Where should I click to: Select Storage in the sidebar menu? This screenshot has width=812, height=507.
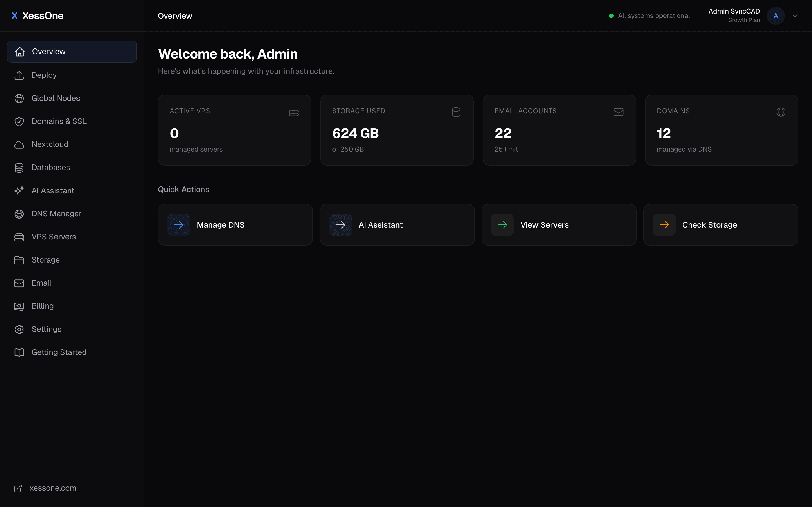coord(45,260)
